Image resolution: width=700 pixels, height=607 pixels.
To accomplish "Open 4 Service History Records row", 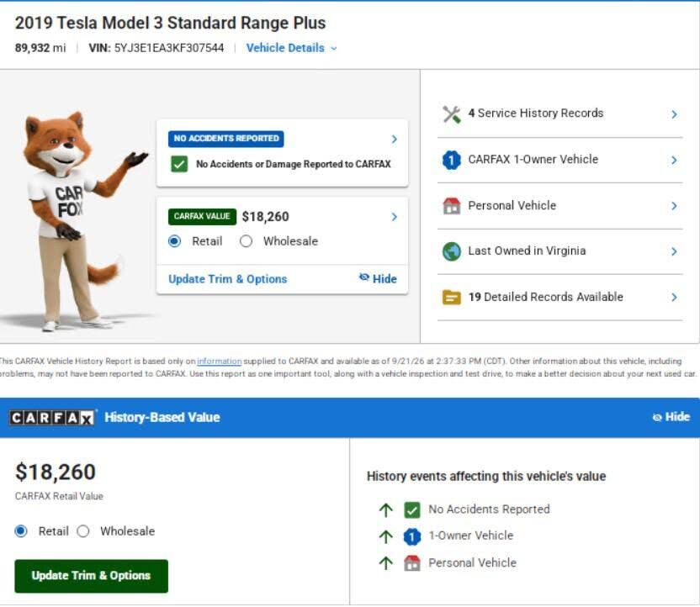I will [559, 114].
